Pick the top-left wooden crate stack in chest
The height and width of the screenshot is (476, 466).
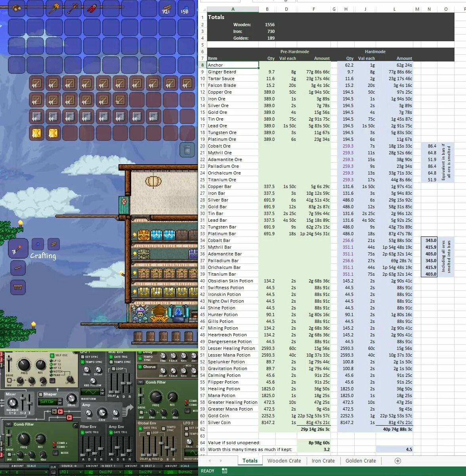(36, 83)
